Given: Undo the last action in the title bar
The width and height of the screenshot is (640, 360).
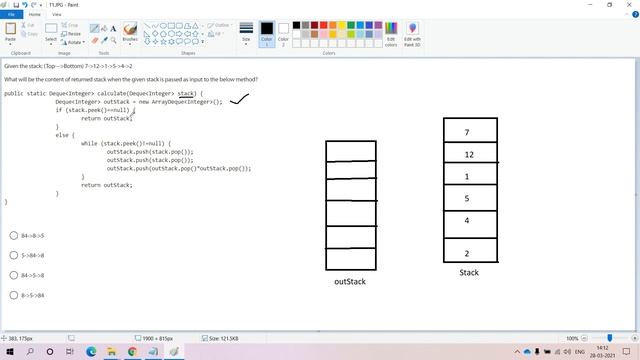Looking at the screenshot, I should click(x=25, y=5).
